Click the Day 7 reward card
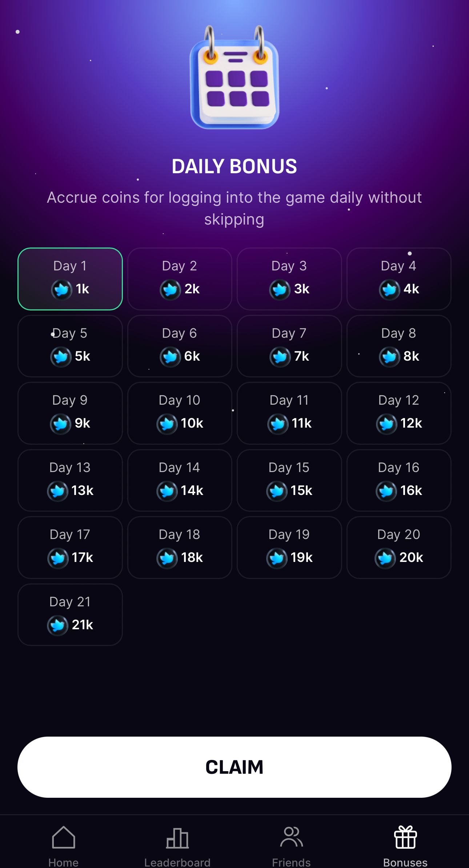The width and height of the screenshot is (469, 868). point(289,345)
